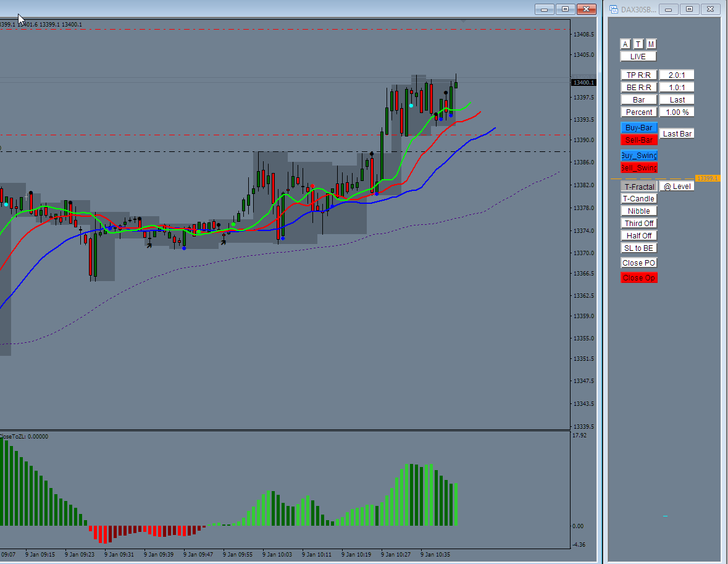Screen dimensions: 728x564
Task: Restore the DAX30SB panel window
Action: [x=690, y=9]
